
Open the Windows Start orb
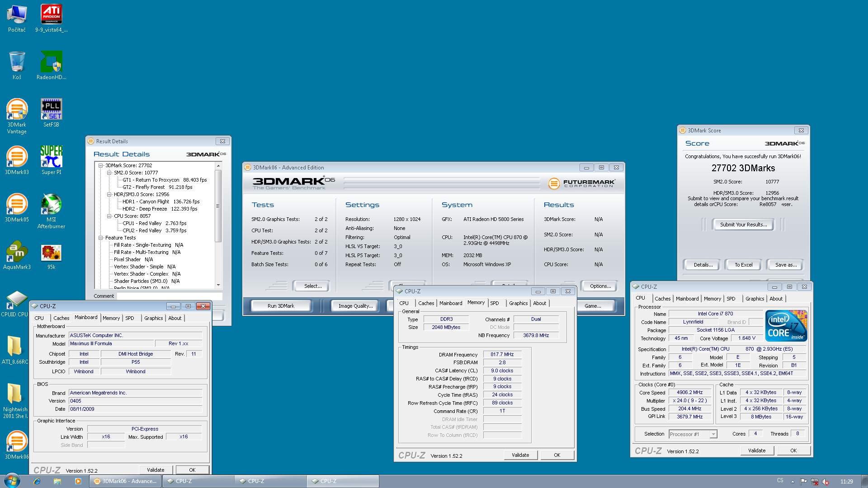[x=12, y=481]
